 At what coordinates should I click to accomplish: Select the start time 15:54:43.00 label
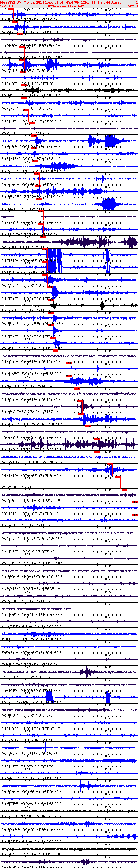coord(7,6)
